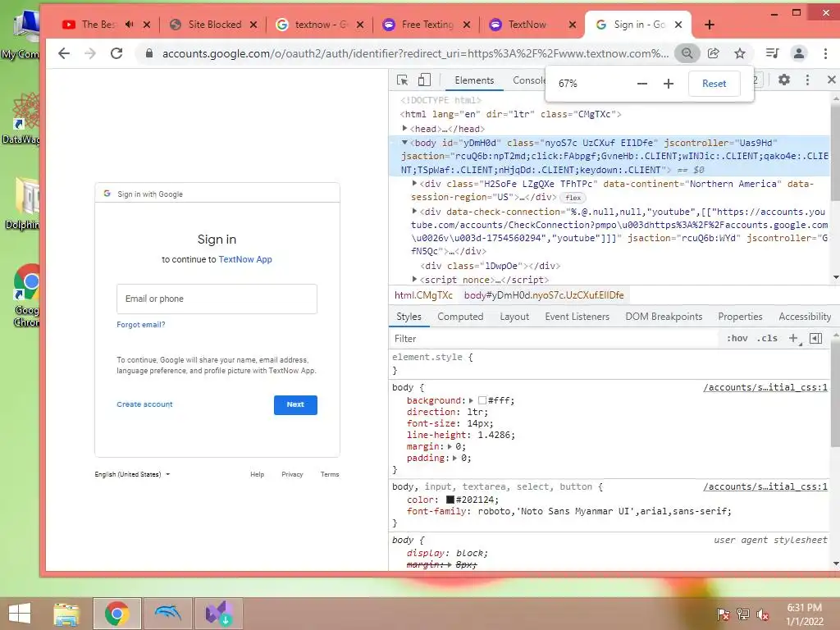The width and height of the screenshot is (840, 630).
Task: Expand the H2SoFe div node
Action: click(414, 183)
